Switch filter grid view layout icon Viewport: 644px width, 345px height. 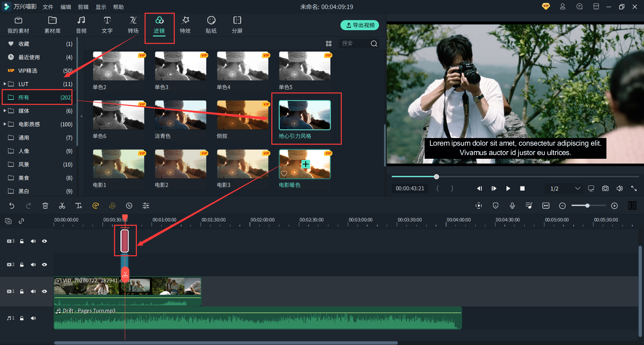[329, 44]
